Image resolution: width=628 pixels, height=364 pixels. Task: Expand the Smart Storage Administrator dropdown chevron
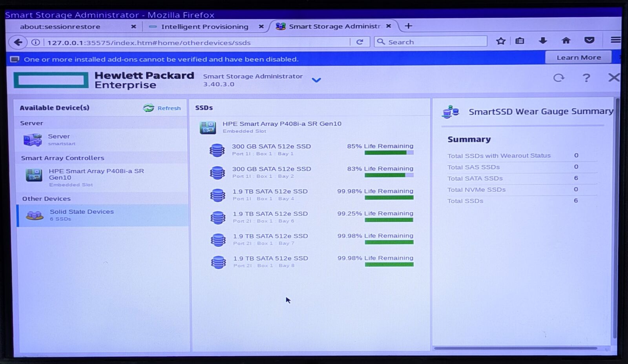point(316,80)
